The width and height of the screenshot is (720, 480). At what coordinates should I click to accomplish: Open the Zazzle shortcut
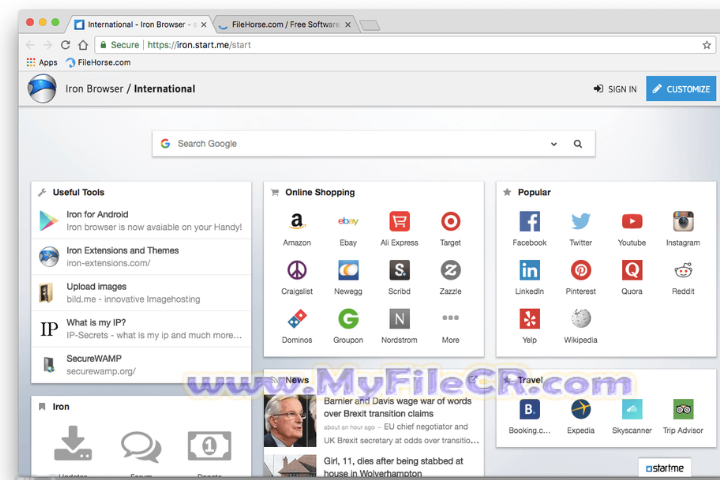pyautogui.click(x=450, y=277)
